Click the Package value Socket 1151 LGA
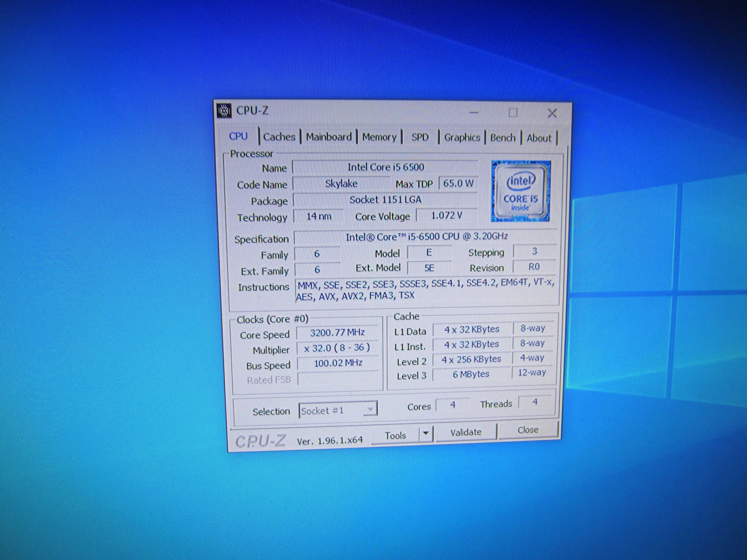 385,200
